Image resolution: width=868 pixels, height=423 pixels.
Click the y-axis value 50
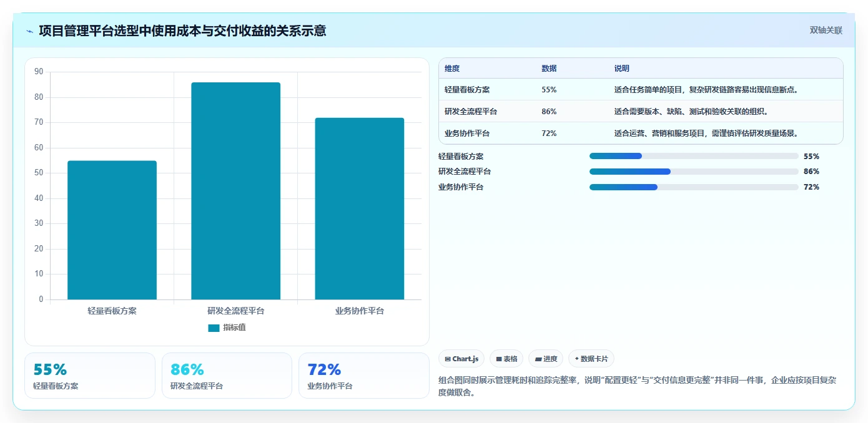point(39,173)
